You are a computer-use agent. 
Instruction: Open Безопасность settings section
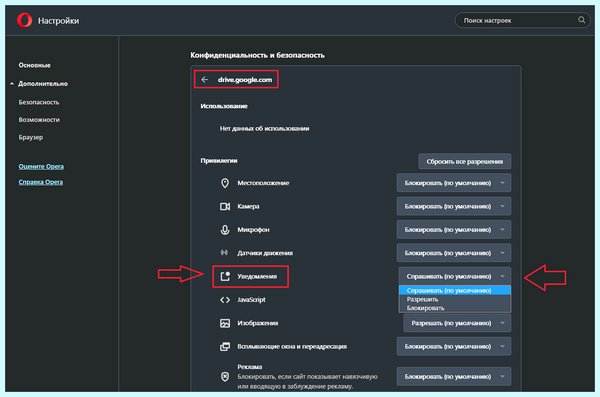(x=39, y=102)
